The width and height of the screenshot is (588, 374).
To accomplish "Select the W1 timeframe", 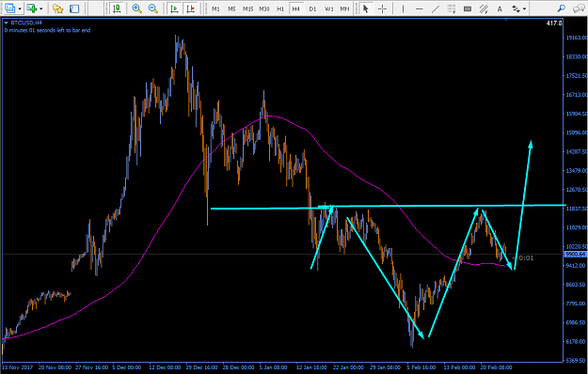I will pyautogui.click(x=329, y=8).
